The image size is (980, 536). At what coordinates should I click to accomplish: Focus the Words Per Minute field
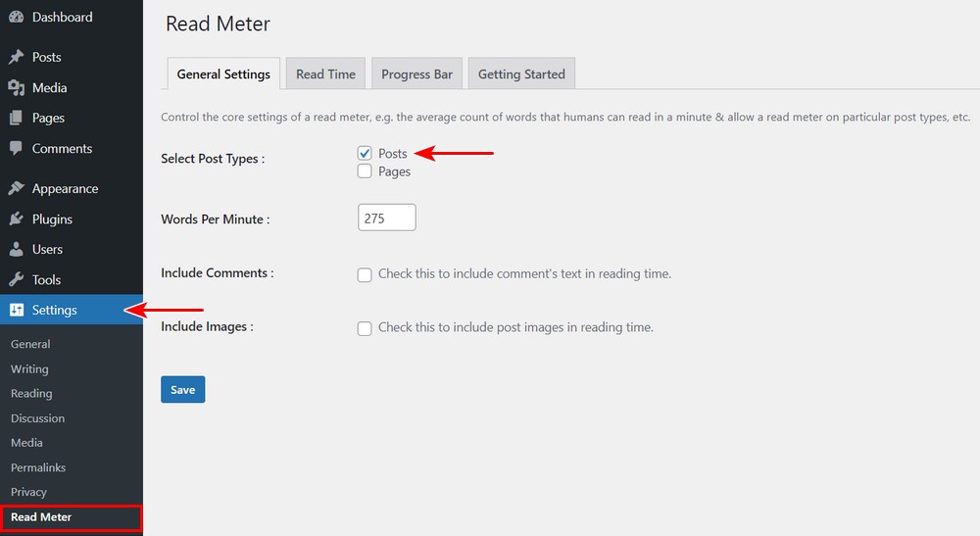(x=387, y=218)
